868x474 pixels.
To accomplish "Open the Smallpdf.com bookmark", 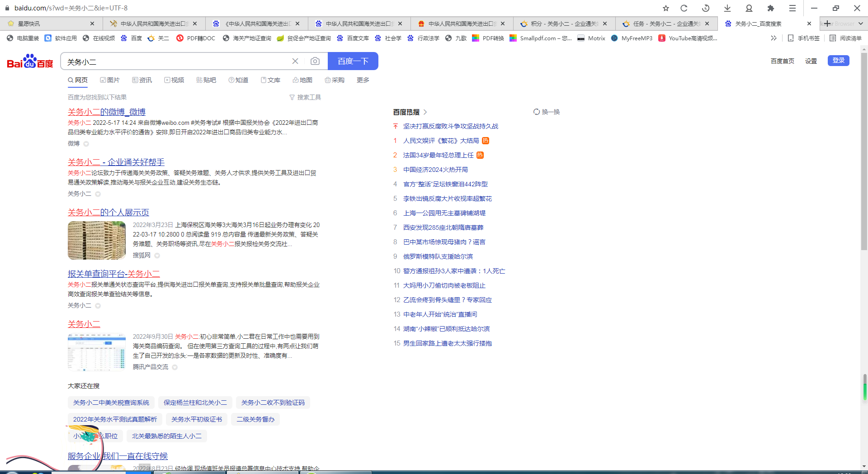I will coord(540,38).
